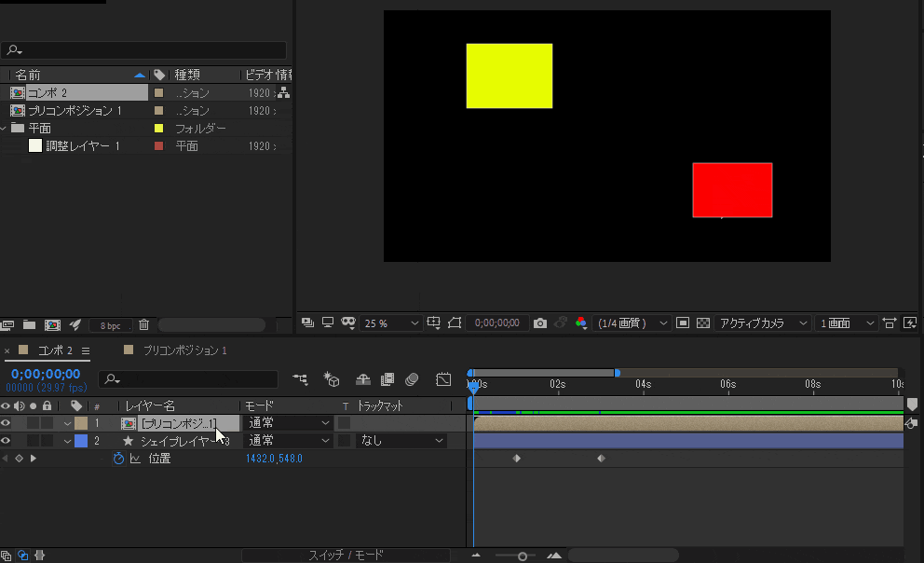Toggle solo switch for layer 1
Image resolution: width=924 pixels, height=563 pixels.
click(33, 422)
